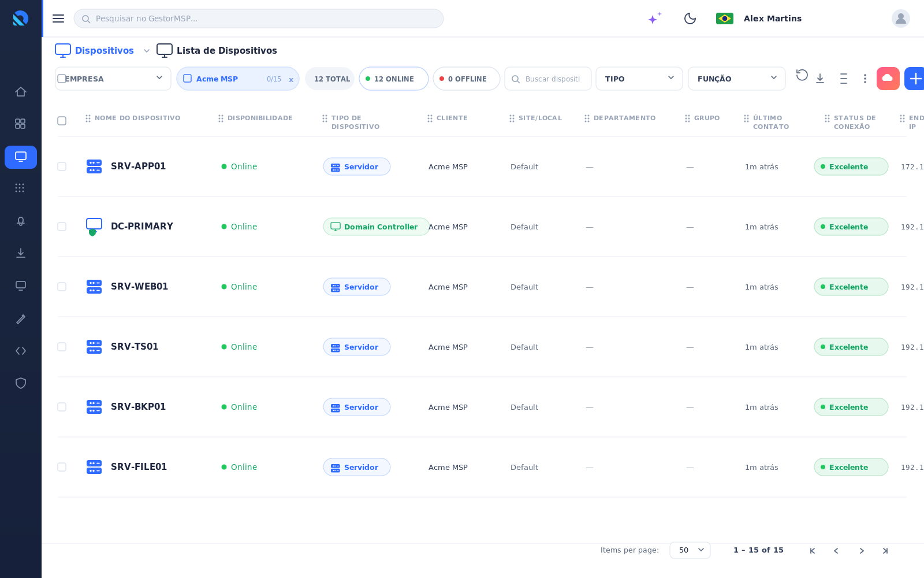This screenshot has width=924, height=578.
Task: Remove the Acme MSP filter chip
Action: (x=291, y=80)
